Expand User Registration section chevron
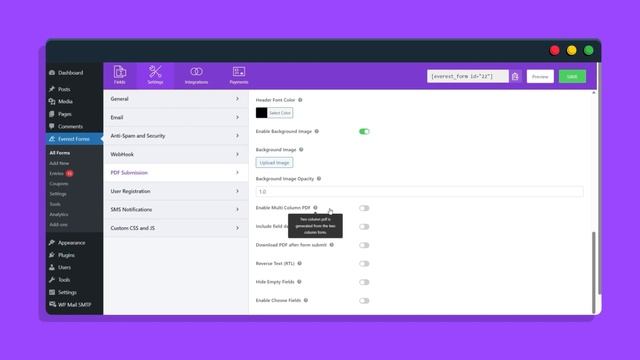640x360 pixels. pos(238,191)
